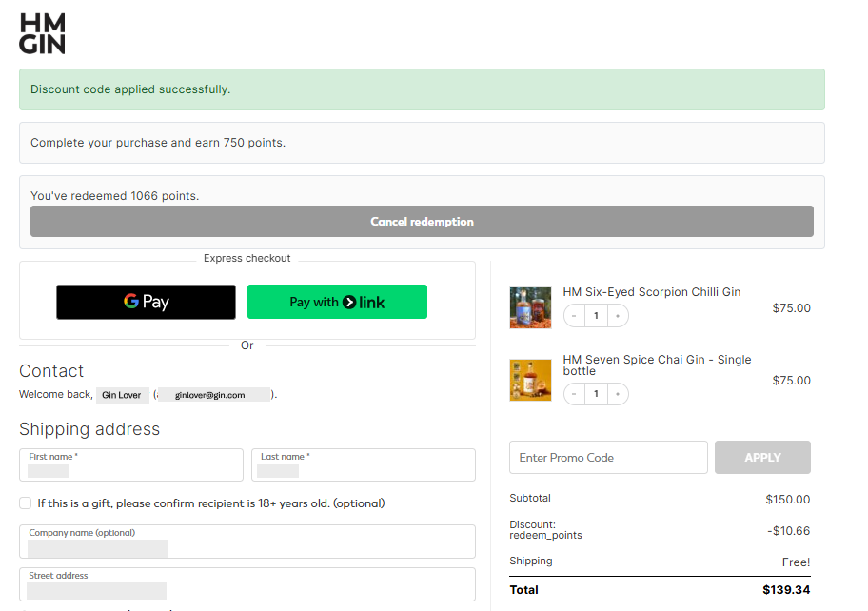Click the 'redeem_points' discount label
This screenshot has height=611, width=868.
coord(545,536)
